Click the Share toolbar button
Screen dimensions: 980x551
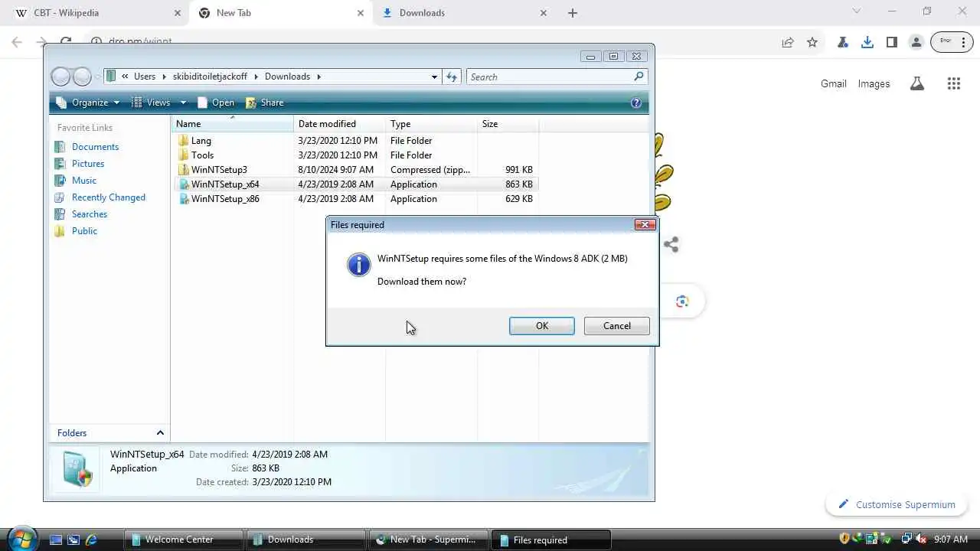[265, 103]
